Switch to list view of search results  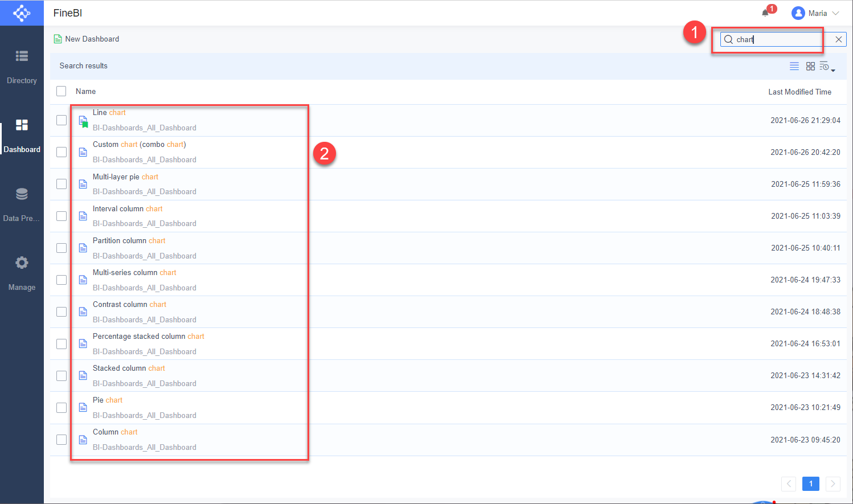794,66
